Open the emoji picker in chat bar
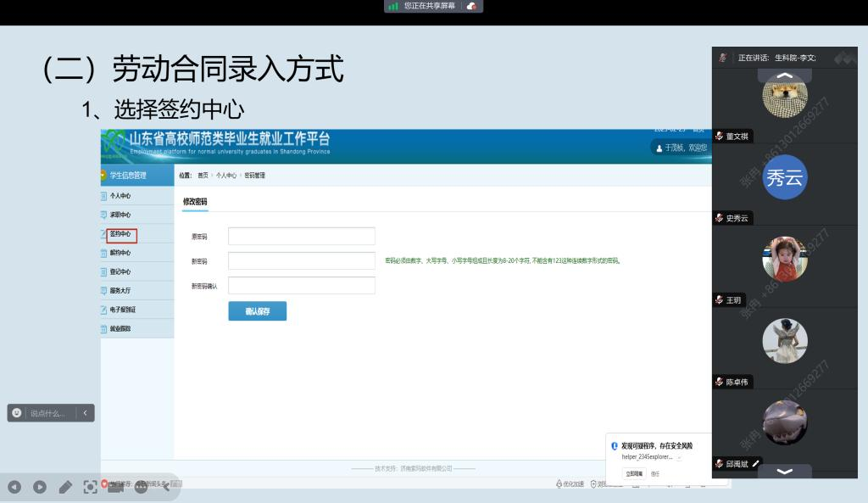868x503 pixels. pos(17,413)
